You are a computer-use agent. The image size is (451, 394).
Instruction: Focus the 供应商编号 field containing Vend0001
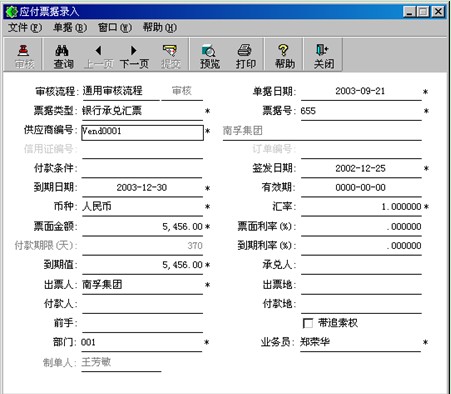point(142,132)
